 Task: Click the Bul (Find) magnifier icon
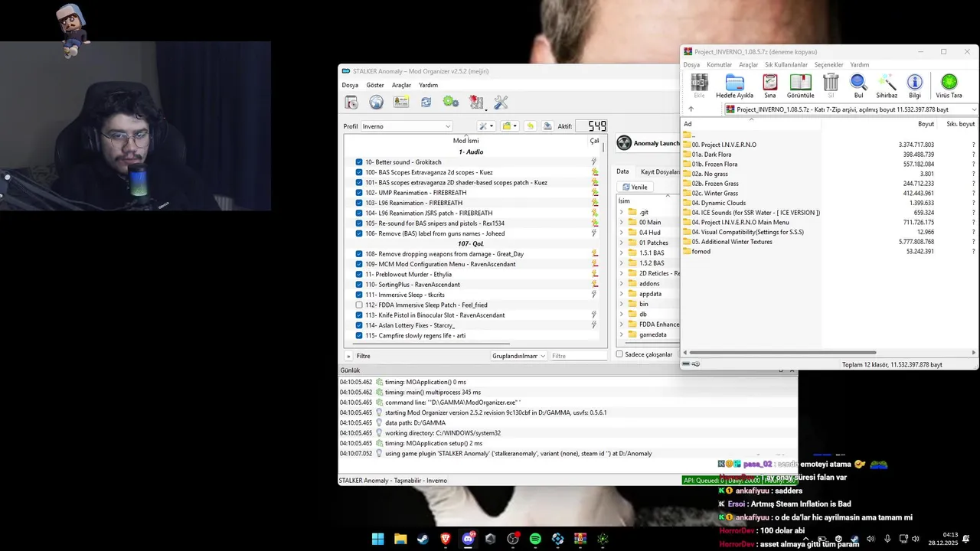click(858, 86)
